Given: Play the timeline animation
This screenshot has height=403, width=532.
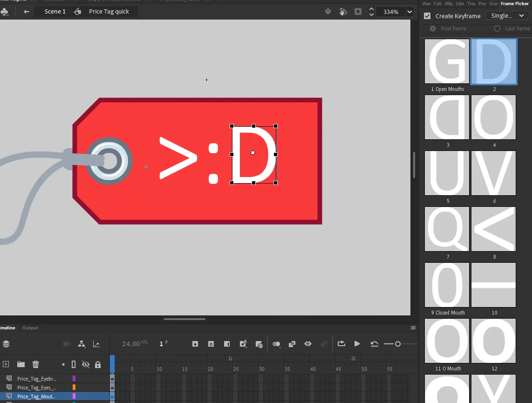Looking at the screenshot, I should (x=357, y=344).
